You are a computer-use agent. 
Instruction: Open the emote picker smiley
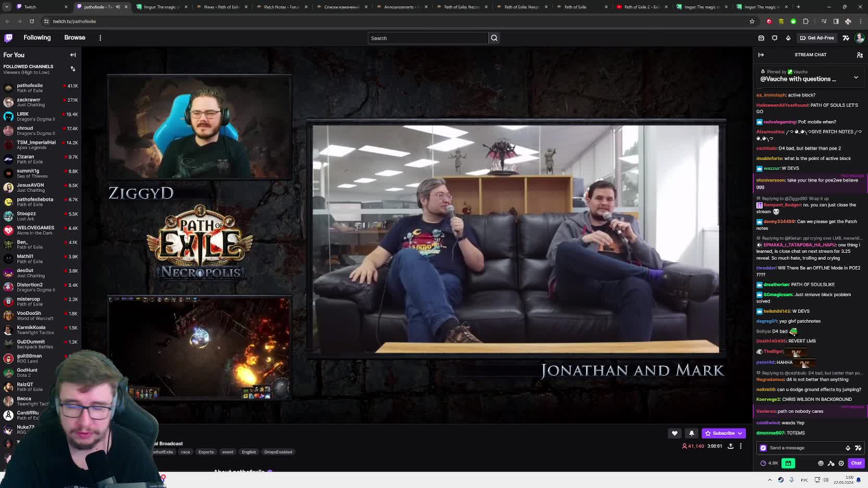[x=821, y=463]
